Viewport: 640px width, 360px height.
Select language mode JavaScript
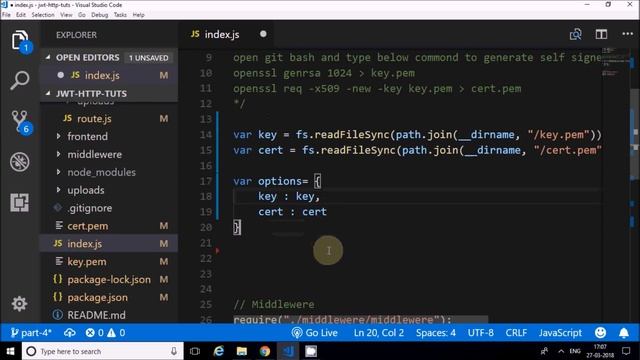(560, 333)
